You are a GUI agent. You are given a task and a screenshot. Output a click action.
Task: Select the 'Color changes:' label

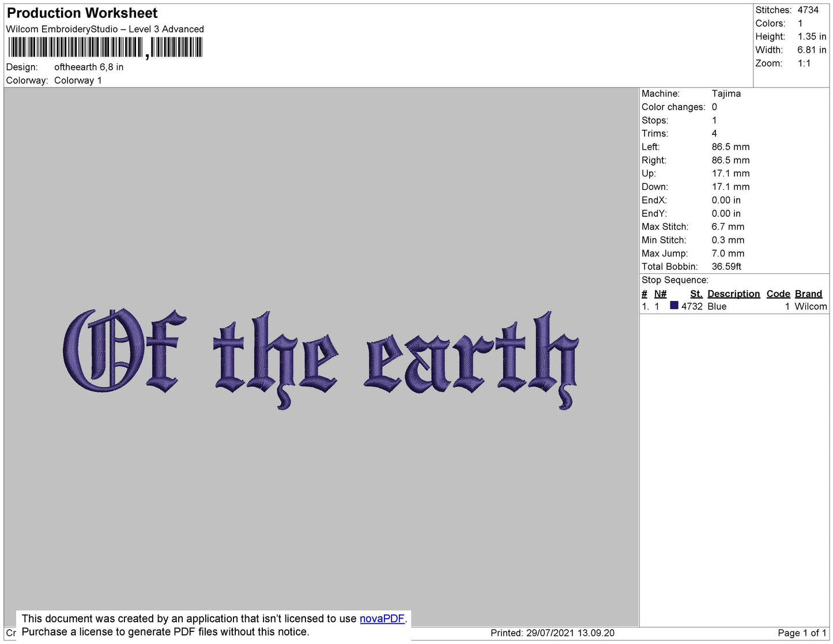(673, 107)
